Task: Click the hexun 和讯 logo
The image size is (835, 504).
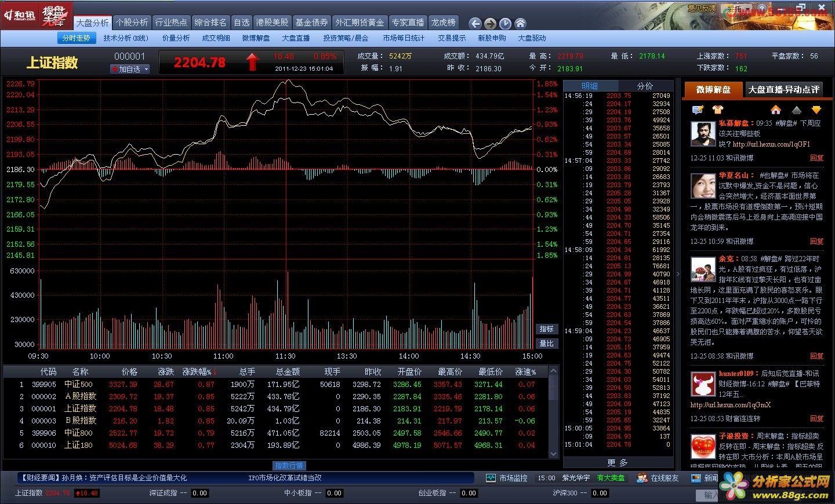Action: pyautogui.click(x=20, y=14)
